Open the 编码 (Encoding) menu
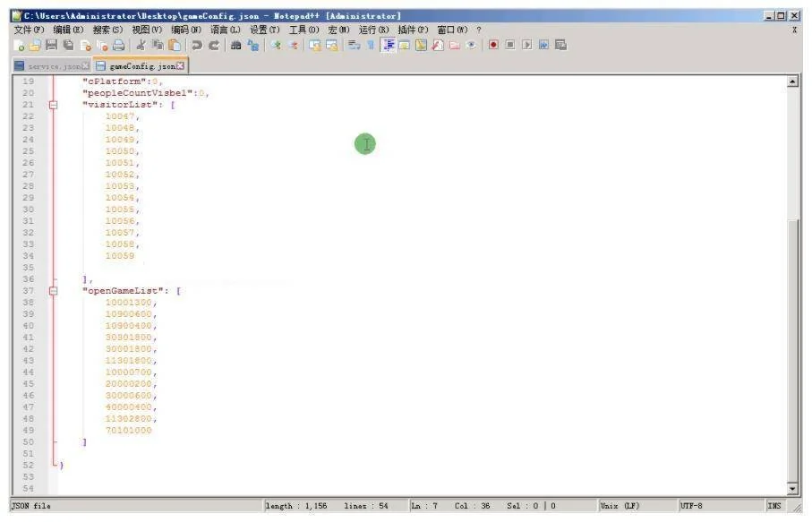This screenshot has width=812, height=522. coord(185,30)
